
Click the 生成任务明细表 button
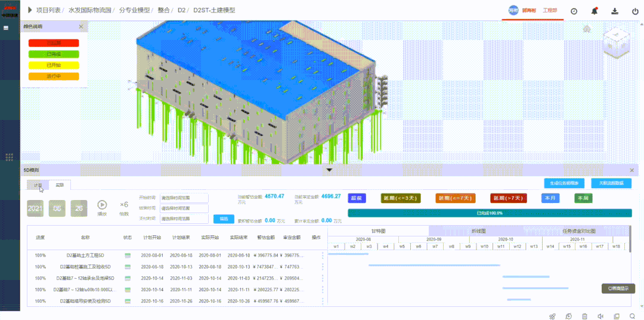point(563,183)
